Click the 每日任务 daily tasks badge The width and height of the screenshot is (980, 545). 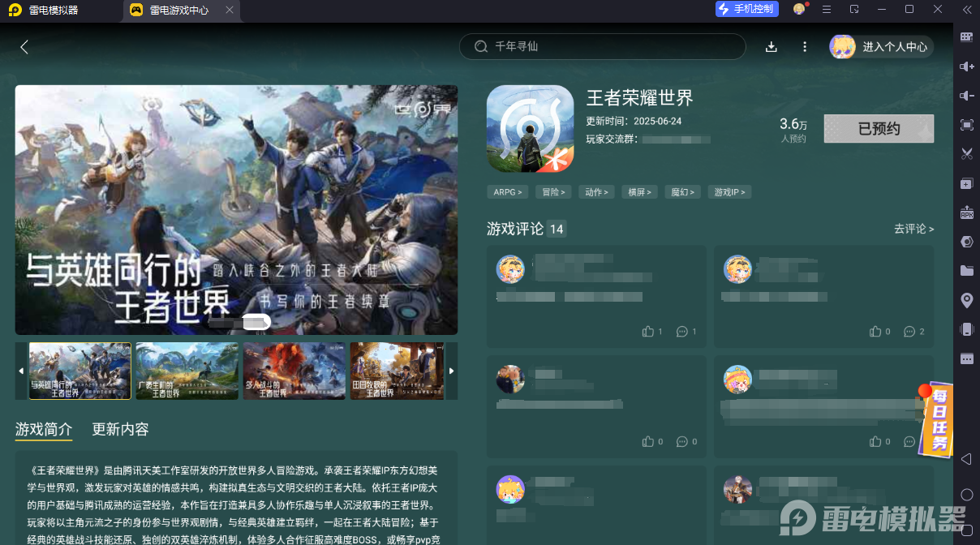point(935,418)
